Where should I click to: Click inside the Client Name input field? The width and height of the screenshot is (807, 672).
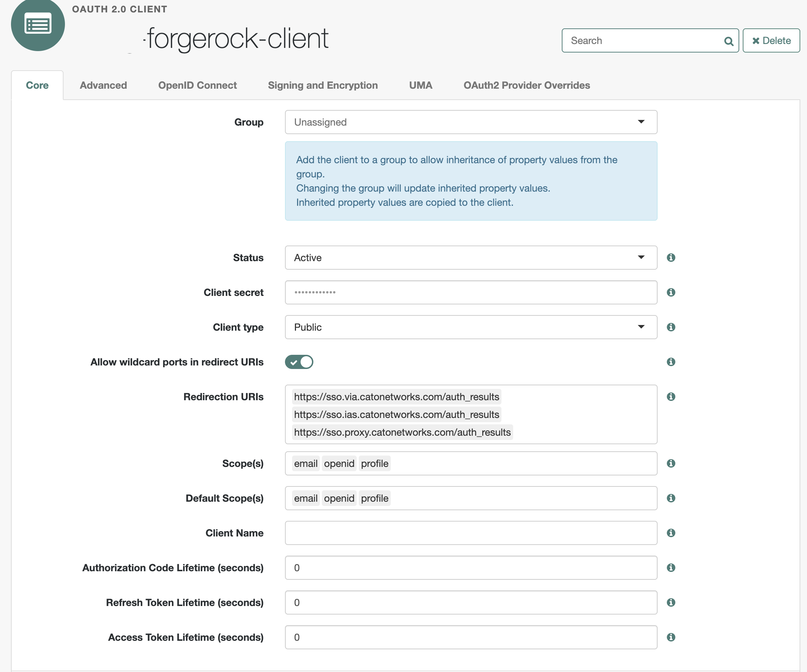click(471, 533)
